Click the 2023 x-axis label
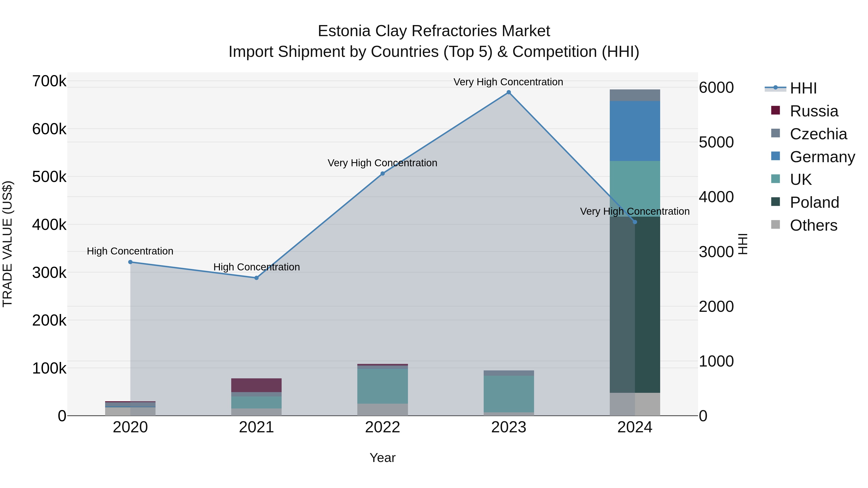868x488 pixels. tap(509, 427)
